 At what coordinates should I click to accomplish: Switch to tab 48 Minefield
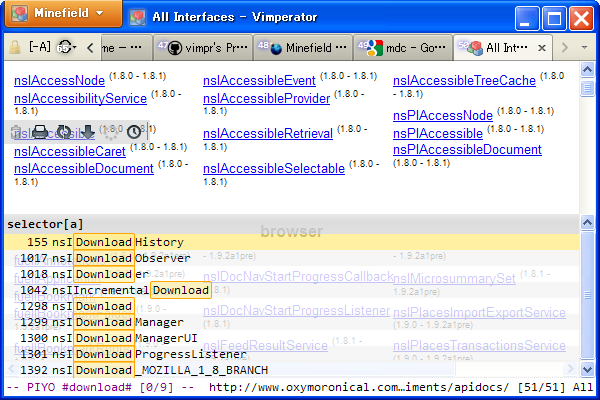click(303, 48)
